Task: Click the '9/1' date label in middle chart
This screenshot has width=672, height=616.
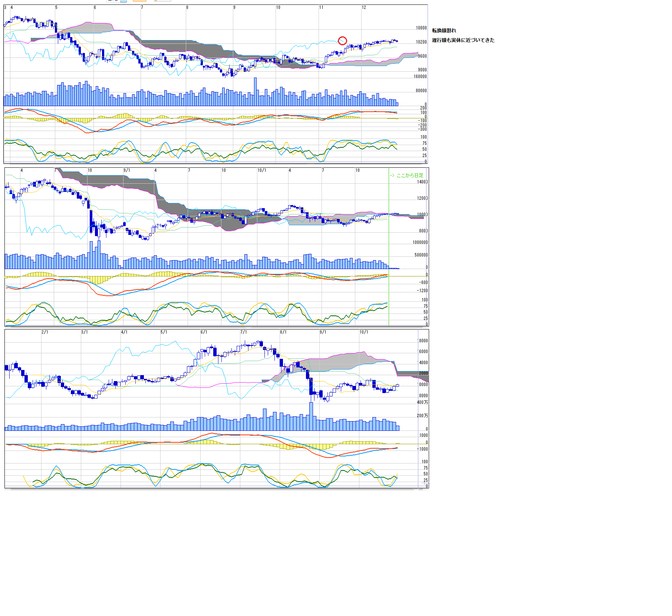Action: [x=127, y=170]
